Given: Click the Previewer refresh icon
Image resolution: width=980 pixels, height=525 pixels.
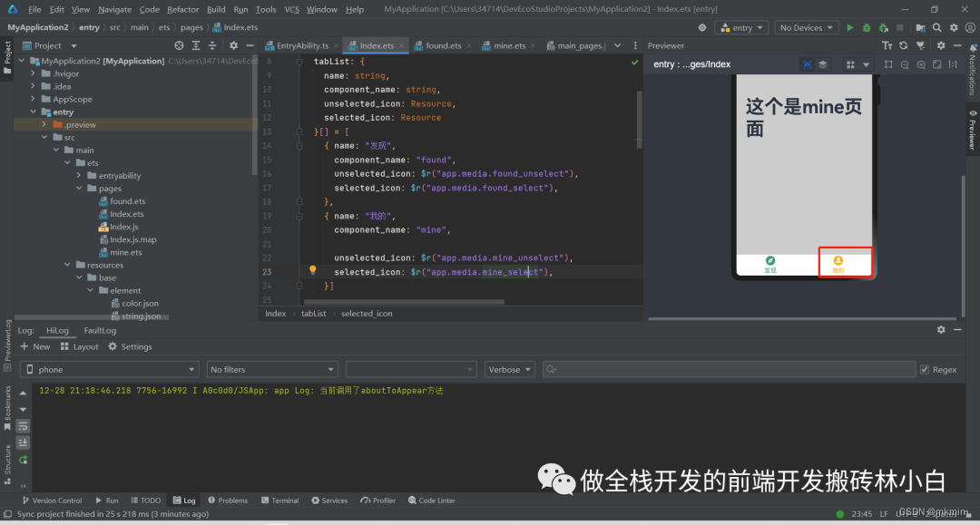Looking at the screenshot, I should (x=903, y=45).
